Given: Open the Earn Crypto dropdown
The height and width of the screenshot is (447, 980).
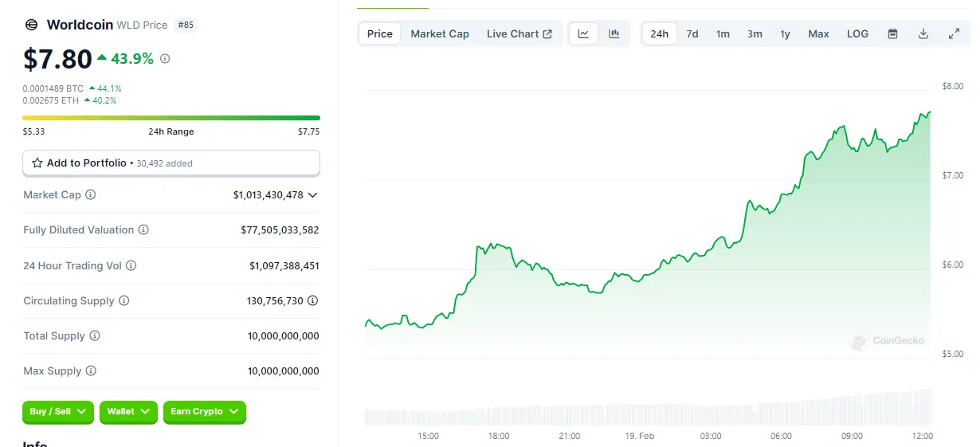Looking at the screenshot, I should pos(204,411).
